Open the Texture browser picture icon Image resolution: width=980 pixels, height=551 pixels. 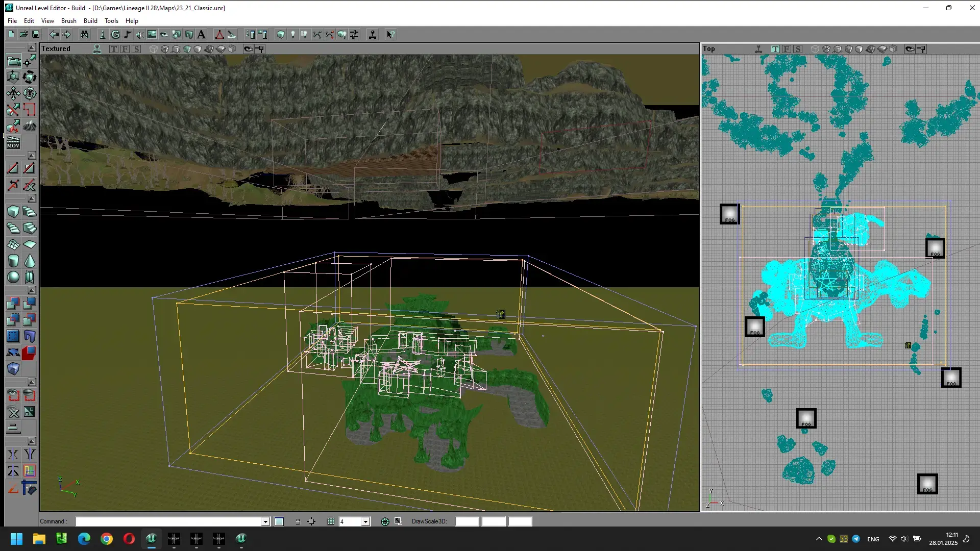point(152,34)
